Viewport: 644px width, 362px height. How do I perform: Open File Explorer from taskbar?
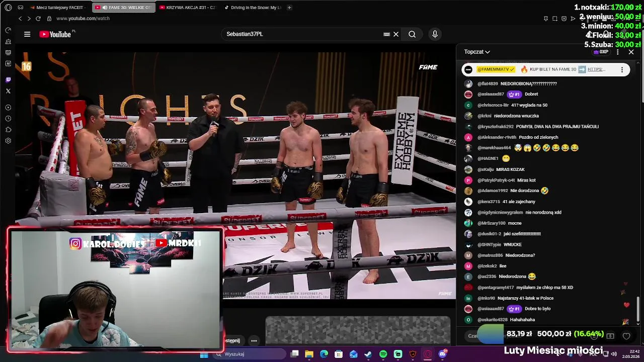[x=309, y=354]
